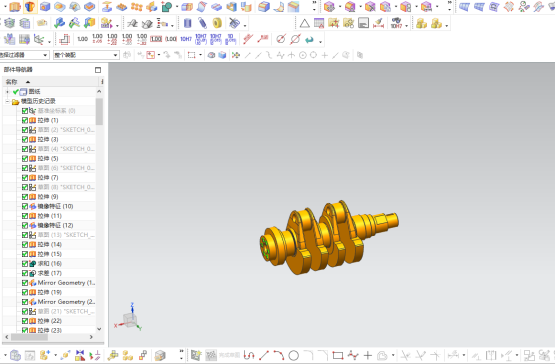Maximize the 部件导航器 panel with square button
The width and height of the screenshot is (555, 364).
[x=98, y=70]
